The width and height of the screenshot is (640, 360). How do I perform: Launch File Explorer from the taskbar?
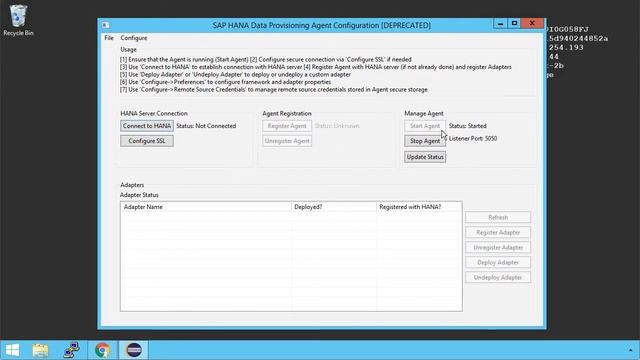tap(40, 350)
